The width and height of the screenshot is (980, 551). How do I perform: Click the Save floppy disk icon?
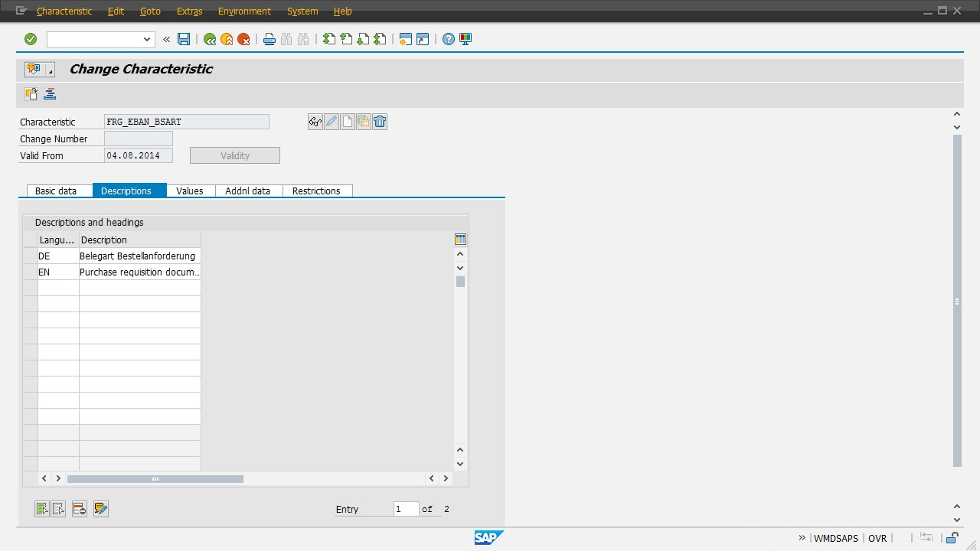184,39
